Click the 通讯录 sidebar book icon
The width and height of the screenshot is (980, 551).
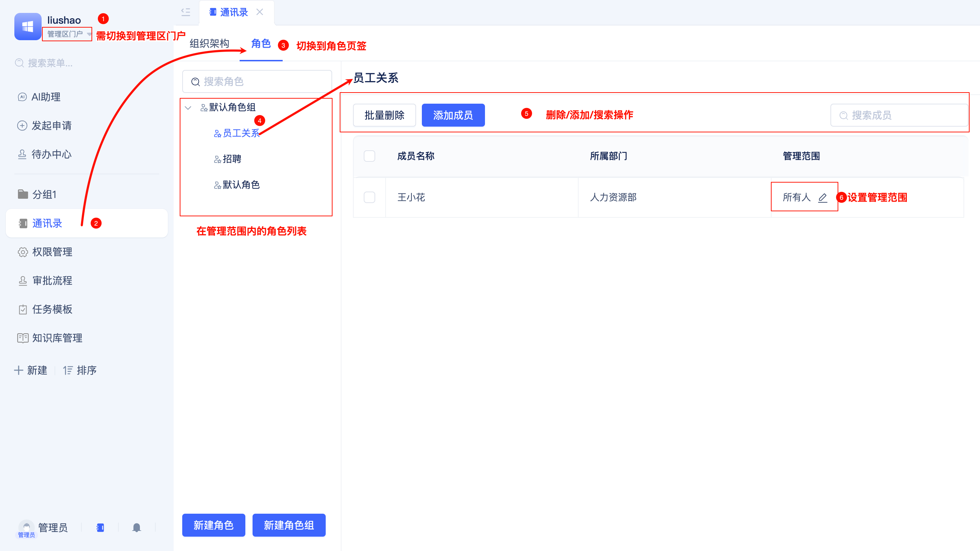(x=23, y=223)
